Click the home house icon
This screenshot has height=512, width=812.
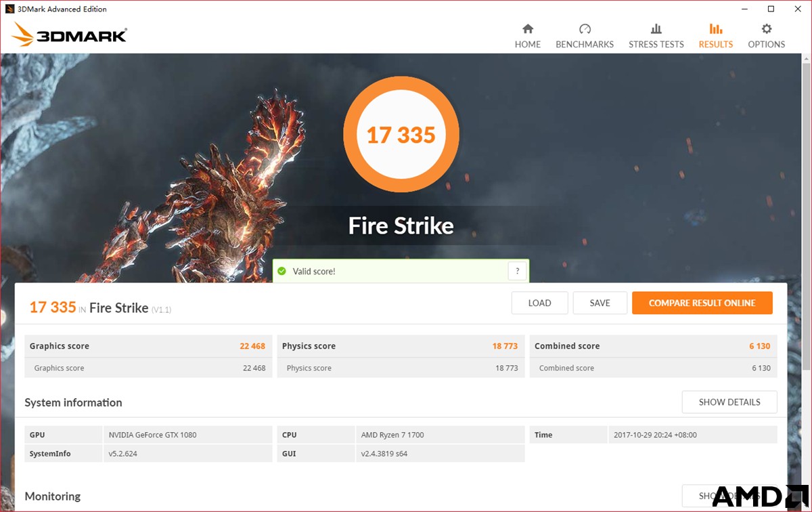(528, 28)
